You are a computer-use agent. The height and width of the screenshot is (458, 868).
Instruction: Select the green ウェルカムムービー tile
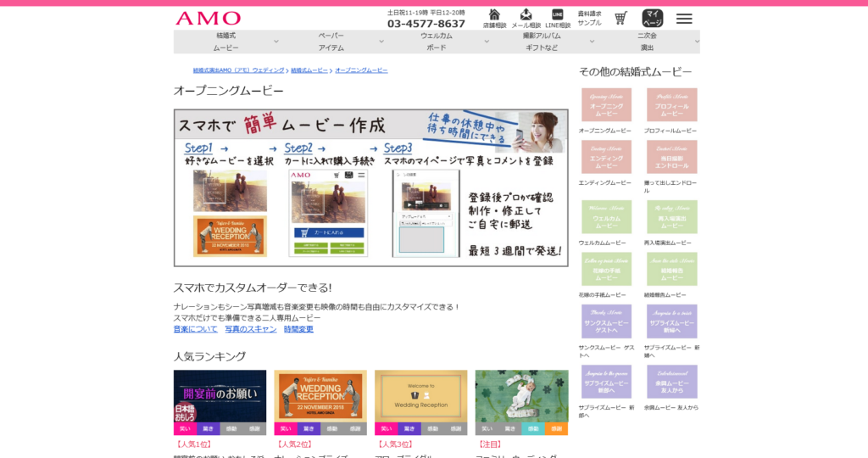point(606,217)
